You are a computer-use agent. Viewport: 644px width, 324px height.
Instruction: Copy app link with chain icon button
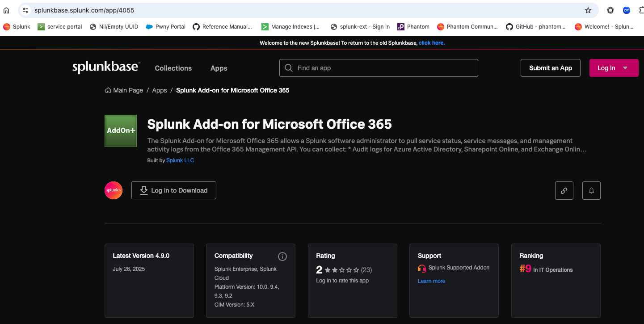pos(564,190)
